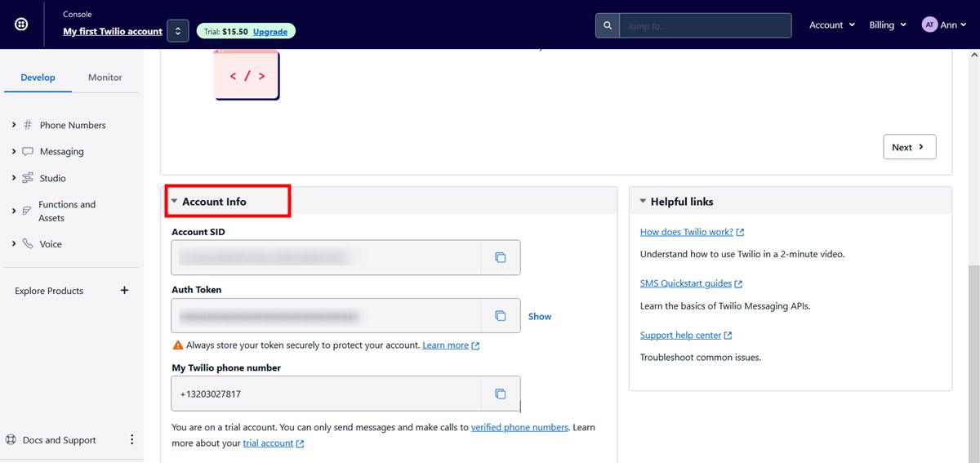The height and width of the screenshot is (463, 980).
Task: Open Docs and Support
Action: tap(60, 440)
